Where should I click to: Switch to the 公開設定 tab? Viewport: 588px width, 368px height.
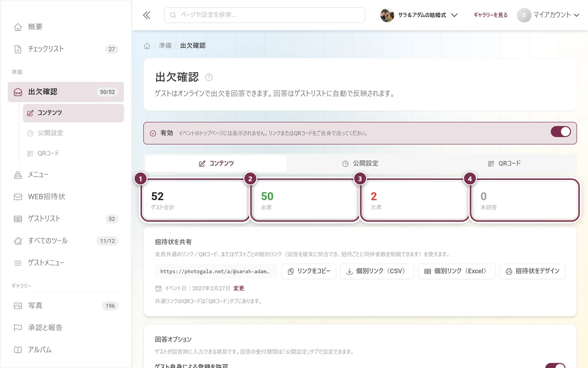(360, 164)
